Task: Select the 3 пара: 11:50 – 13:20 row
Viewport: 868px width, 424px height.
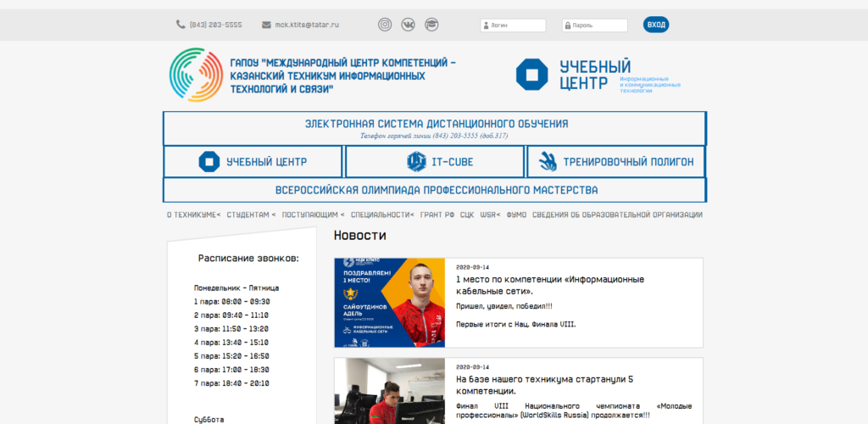Action: click(231, 329)
